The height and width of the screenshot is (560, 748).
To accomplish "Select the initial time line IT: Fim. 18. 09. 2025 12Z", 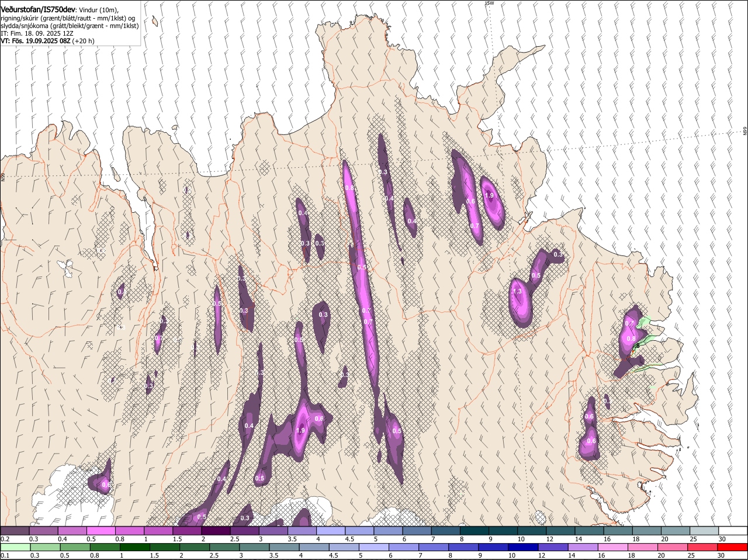I will pyautogui.click(x=37, y=33).
